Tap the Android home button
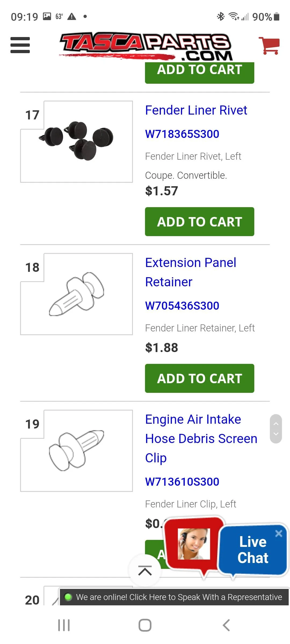 click(145, 625)
